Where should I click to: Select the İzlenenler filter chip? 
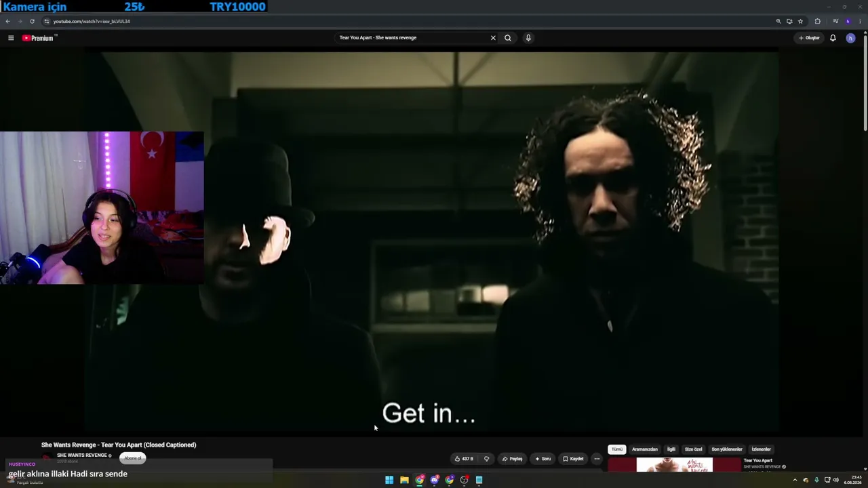(762, 449)
